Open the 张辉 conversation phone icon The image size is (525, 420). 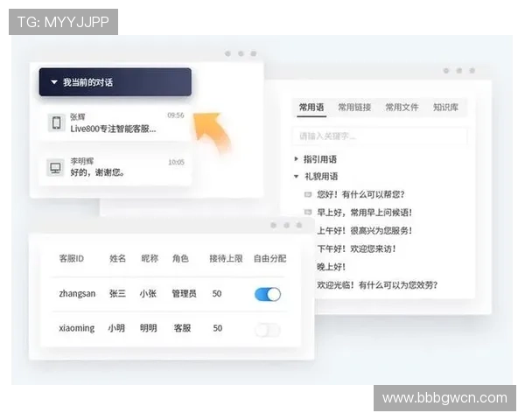pyautogui.click(x=56, y=122)
